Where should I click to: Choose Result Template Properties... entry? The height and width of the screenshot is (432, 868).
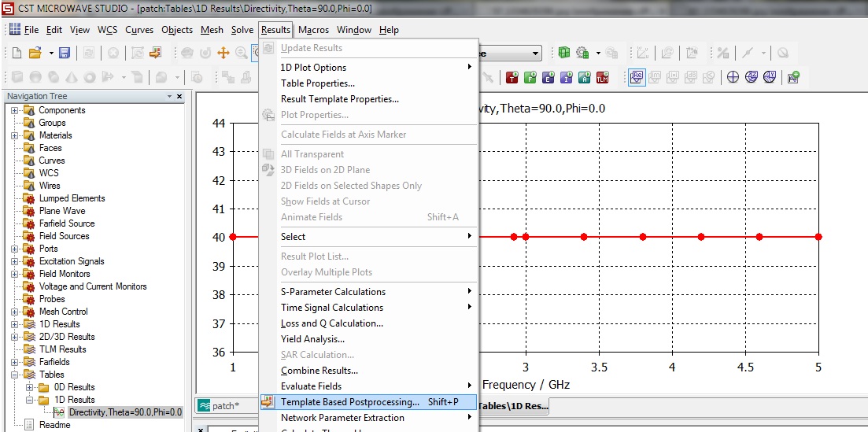pyautogui.click(x=368, y=99)
